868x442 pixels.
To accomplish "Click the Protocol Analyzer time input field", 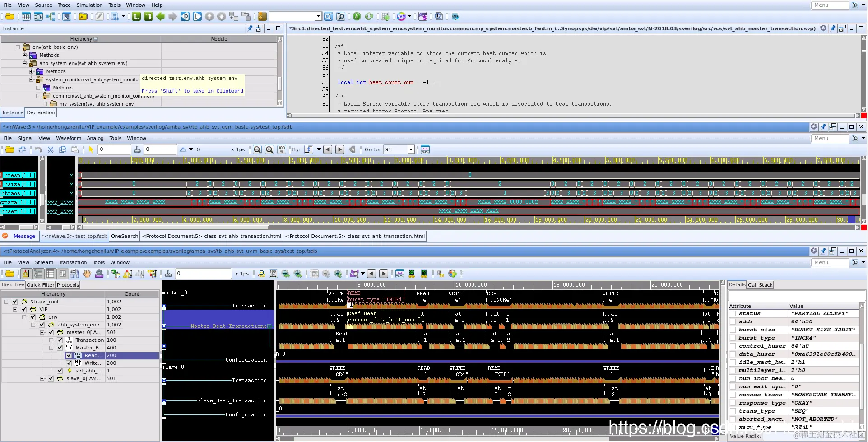I will pos(203,274).
